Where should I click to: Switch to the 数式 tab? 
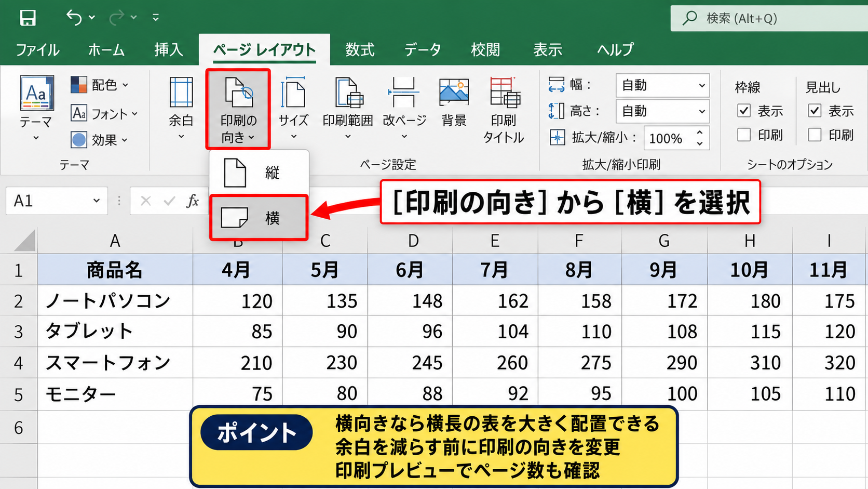pyautogui.click(x=360, y=50)
